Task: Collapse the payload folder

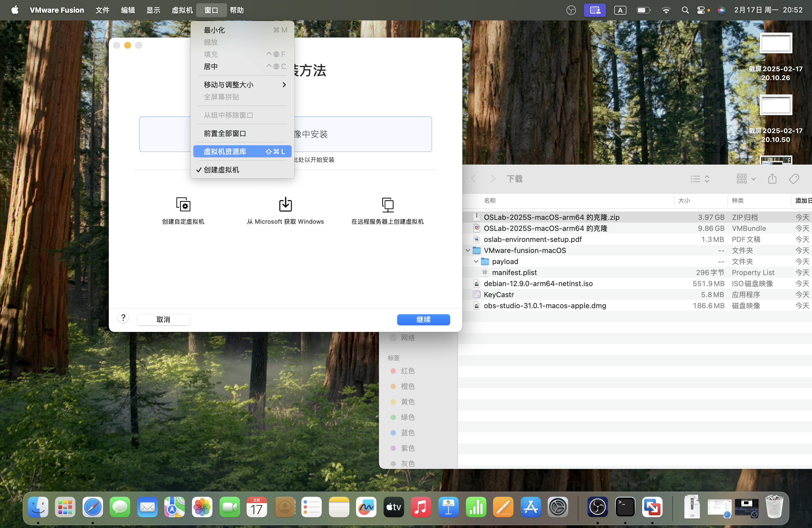Action: point(476,261)
